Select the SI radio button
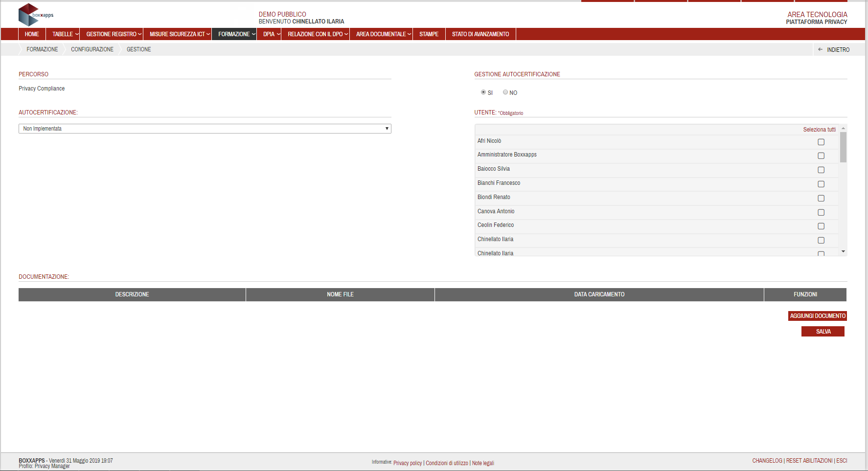This screenshot has height=471, width=868. (483, 92)
